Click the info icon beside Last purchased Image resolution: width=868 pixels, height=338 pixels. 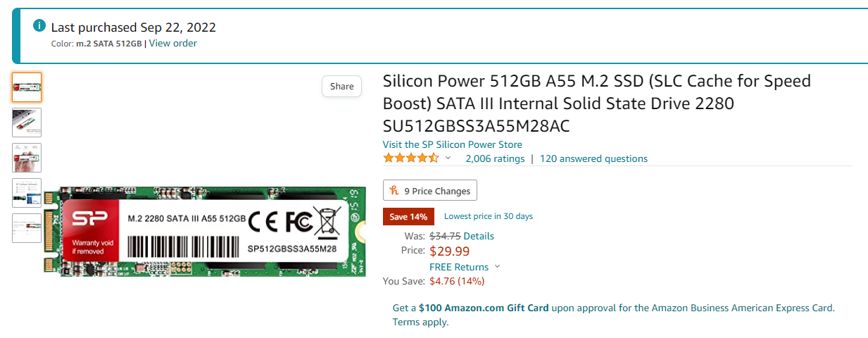pos(40,26)
